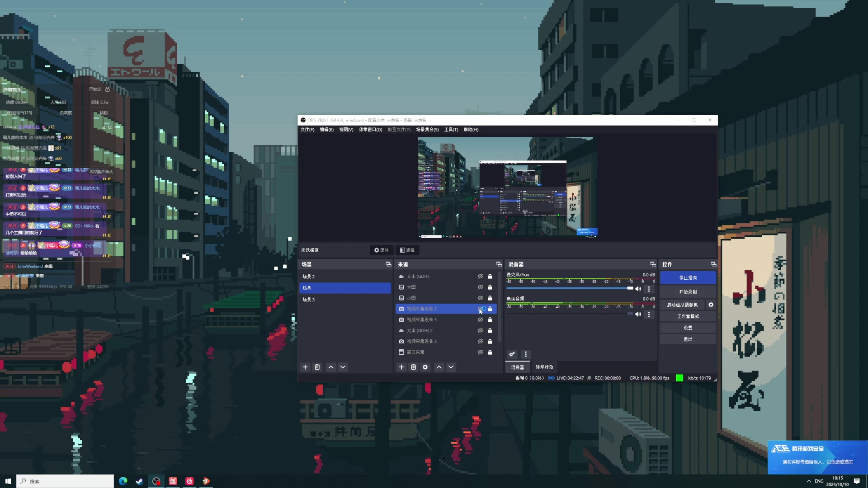Toggle visibility of 窗口采集 source

(481, 352)
